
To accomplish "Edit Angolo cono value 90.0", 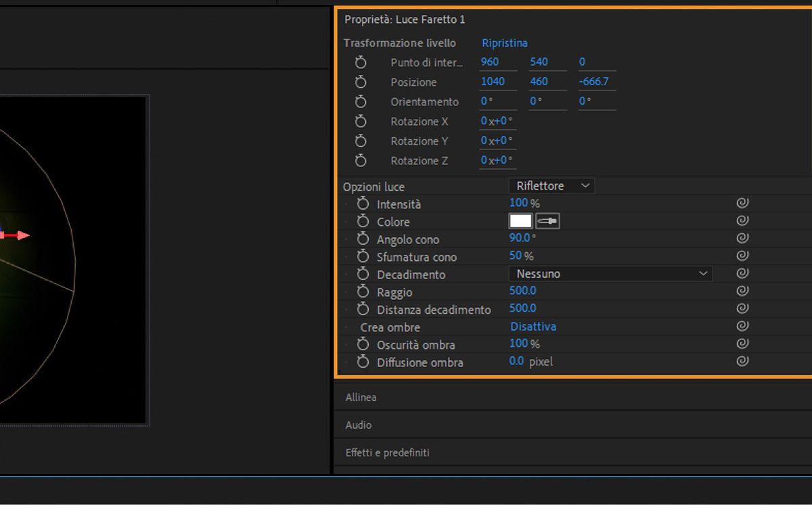I will coord(520,238).
